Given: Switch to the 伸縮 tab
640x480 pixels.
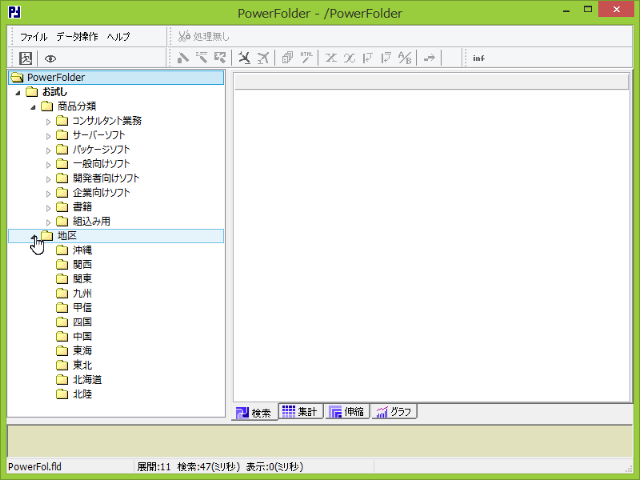Looking at the screenshot, I should (347, 411).
